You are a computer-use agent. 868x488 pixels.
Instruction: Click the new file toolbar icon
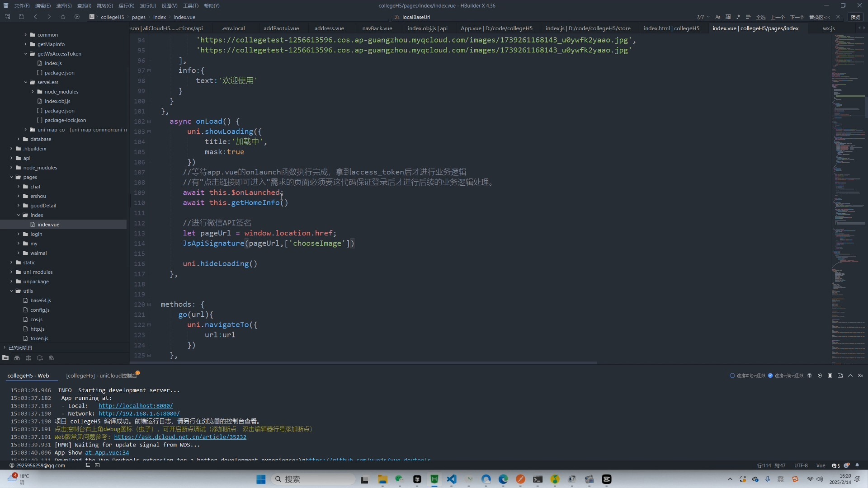tap(7, 17)
